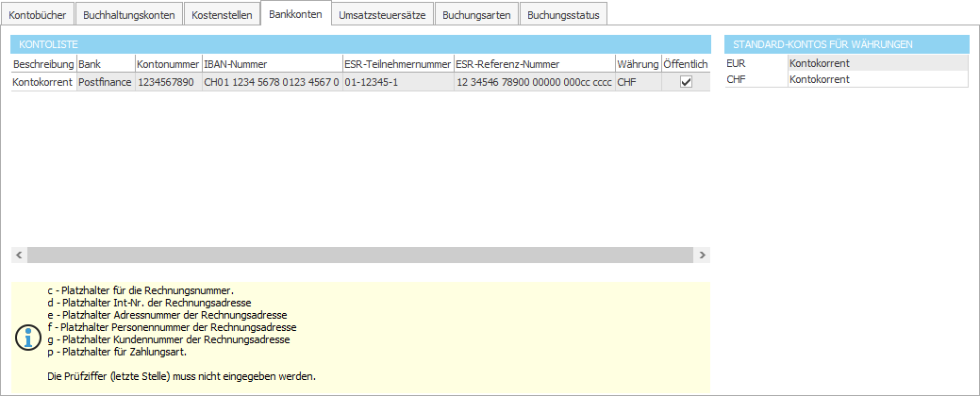Open the Buchungsstatus tab

(563, 15)
